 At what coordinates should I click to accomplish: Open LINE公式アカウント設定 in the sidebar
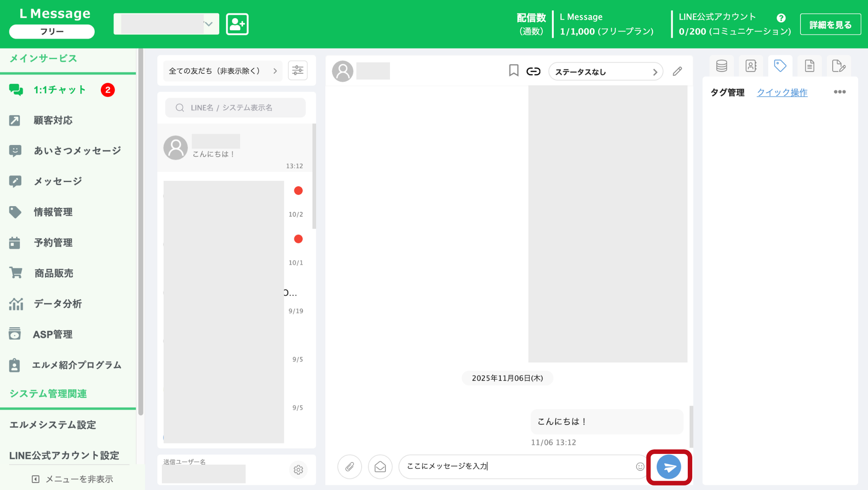(x=64, y=455)
